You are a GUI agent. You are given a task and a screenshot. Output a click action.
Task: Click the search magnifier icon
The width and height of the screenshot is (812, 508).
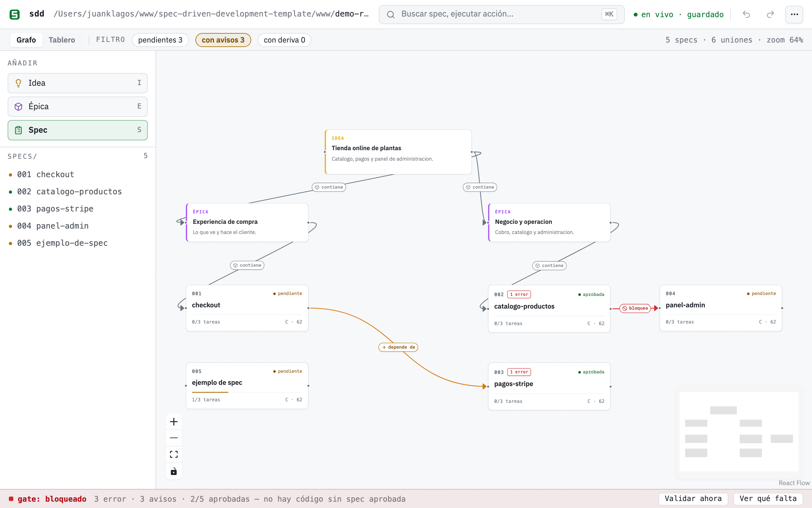(x=390, y=15)
